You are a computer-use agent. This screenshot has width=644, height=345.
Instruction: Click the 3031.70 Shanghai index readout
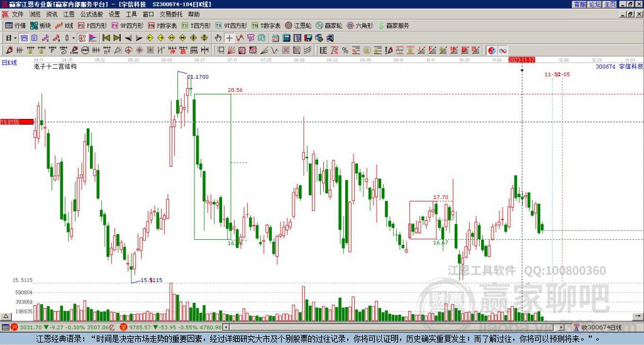tap(31, 327)
